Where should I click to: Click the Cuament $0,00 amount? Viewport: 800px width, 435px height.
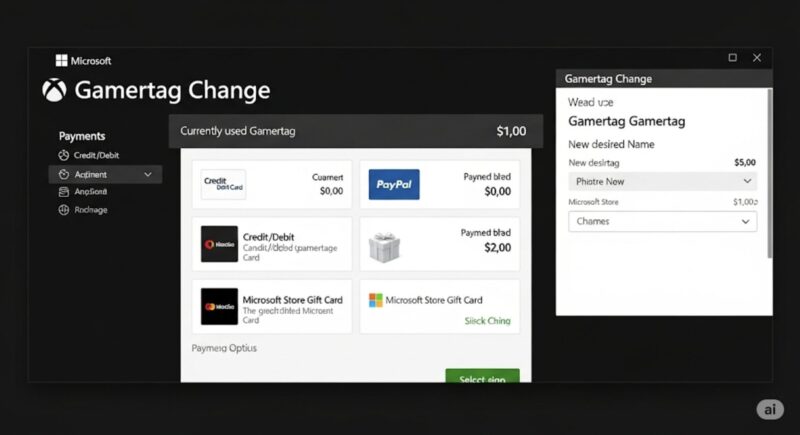[x=331, y=191]
